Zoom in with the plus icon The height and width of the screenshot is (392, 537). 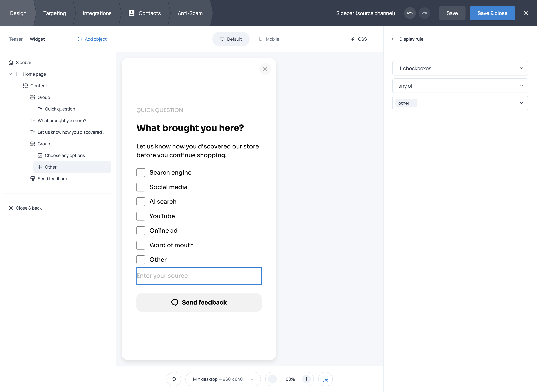[306, 379]
